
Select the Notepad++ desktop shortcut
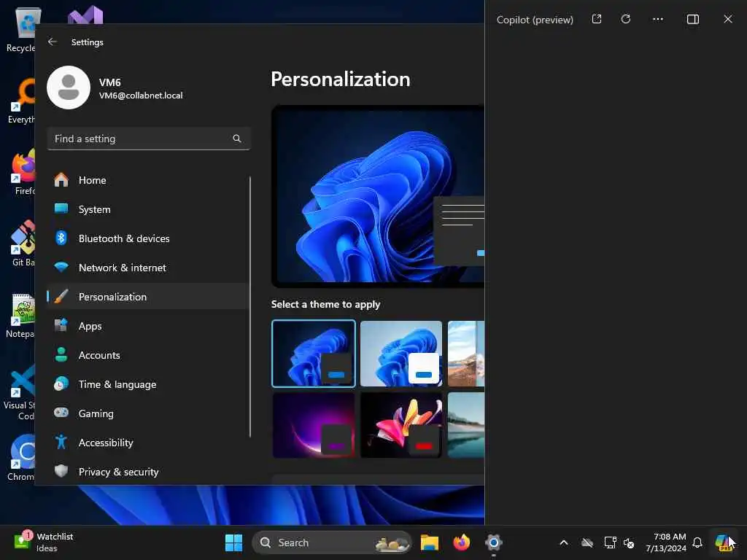[x=20, y=315]
